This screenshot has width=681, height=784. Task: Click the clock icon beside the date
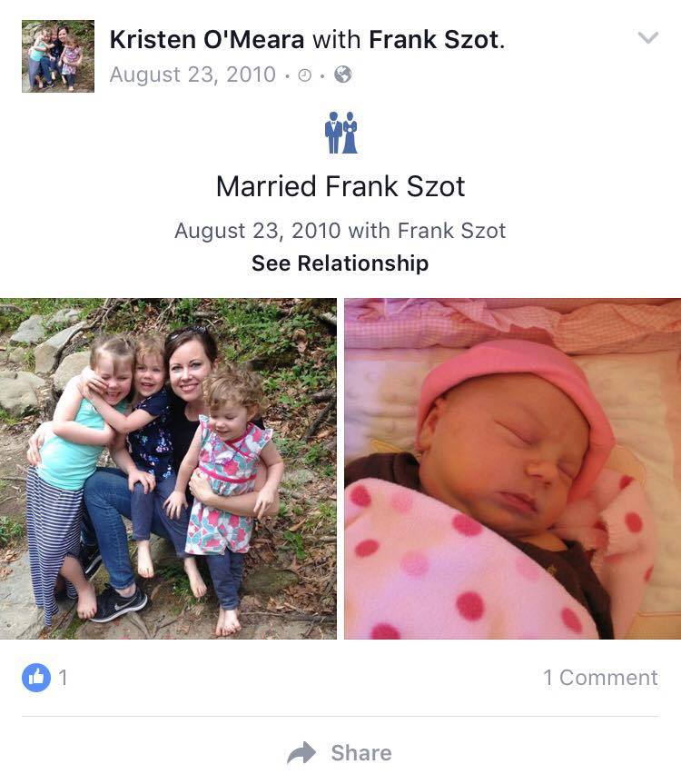(305, 75)
